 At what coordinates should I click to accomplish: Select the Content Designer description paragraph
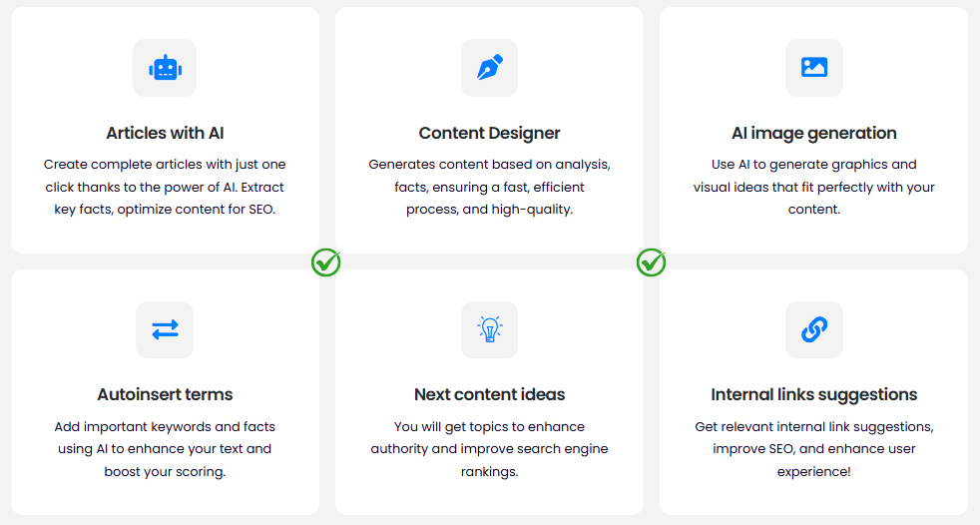[x=489, y=187]
